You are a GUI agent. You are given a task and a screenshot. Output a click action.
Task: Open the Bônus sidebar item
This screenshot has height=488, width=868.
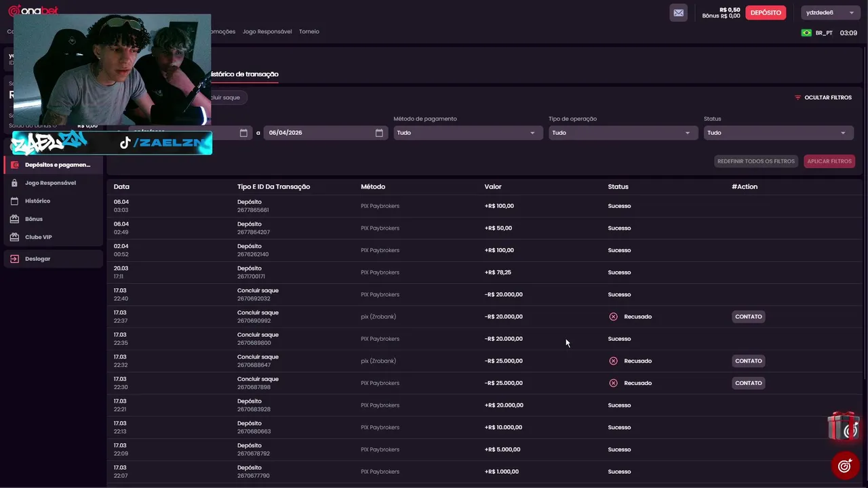point(53,219)
